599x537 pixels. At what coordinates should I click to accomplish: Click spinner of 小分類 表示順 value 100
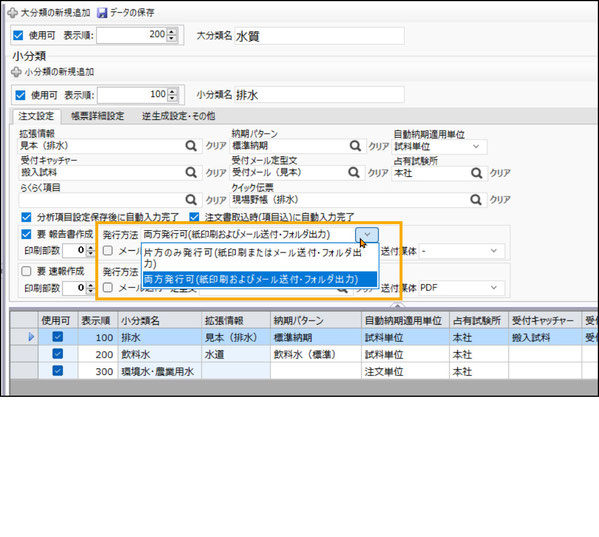173,95
